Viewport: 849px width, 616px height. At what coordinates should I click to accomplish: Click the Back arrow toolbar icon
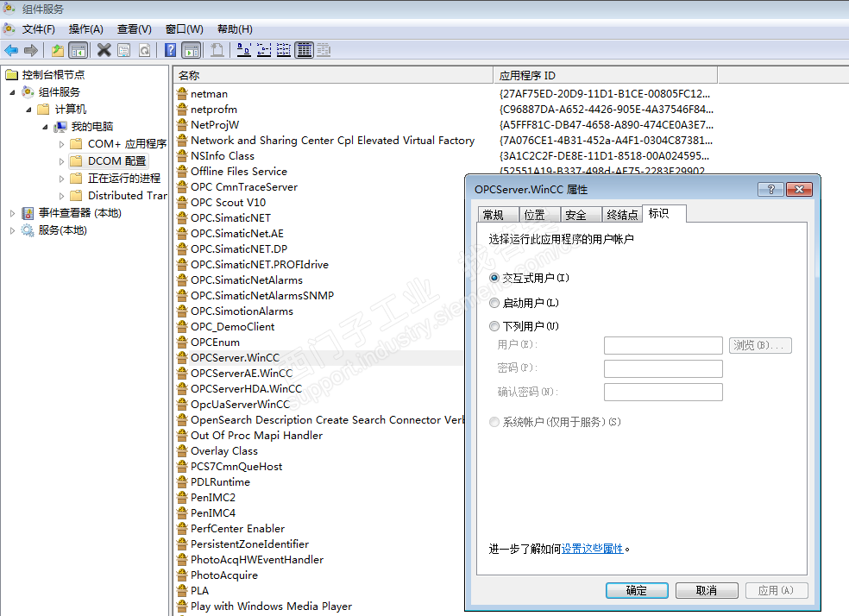[x=11, y=50]
